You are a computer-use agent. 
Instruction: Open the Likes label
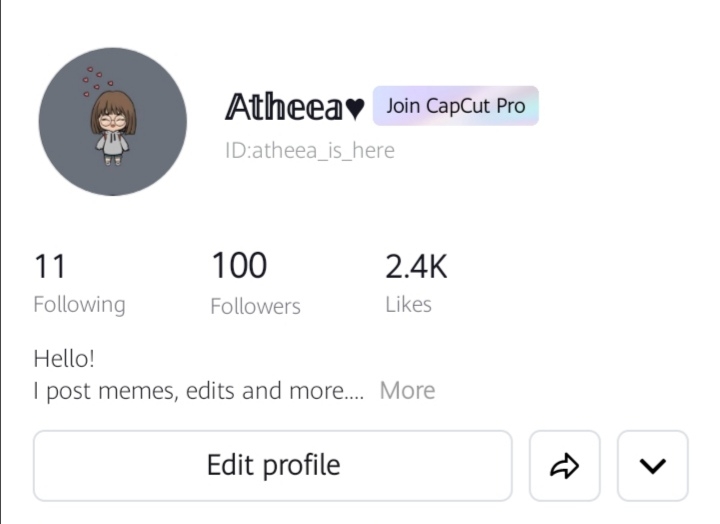pos(408,304)
